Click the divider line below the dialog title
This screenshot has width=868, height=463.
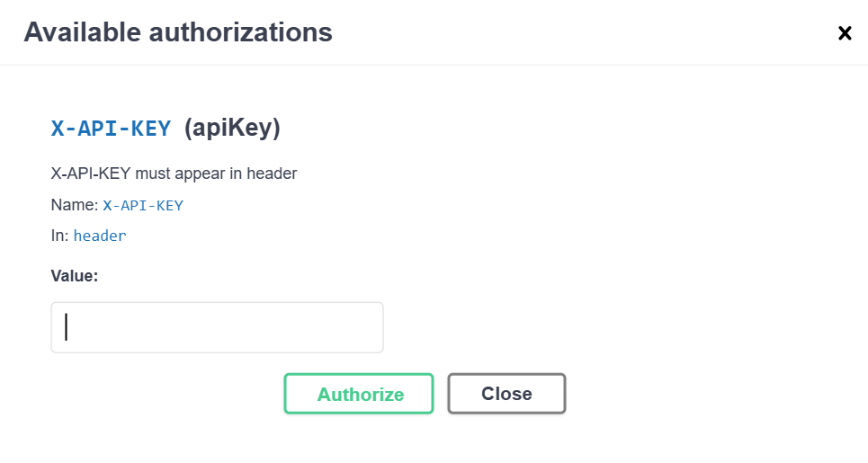(434, 65)
